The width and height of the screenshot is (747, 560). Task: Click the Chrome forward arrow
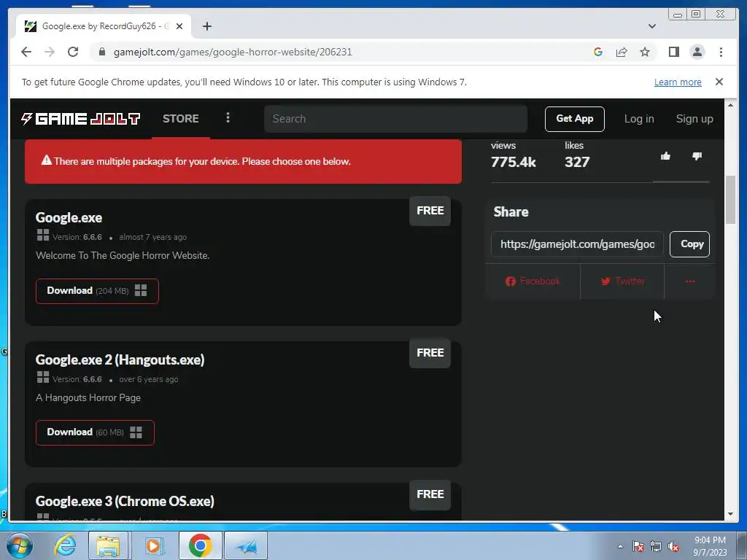50,52
